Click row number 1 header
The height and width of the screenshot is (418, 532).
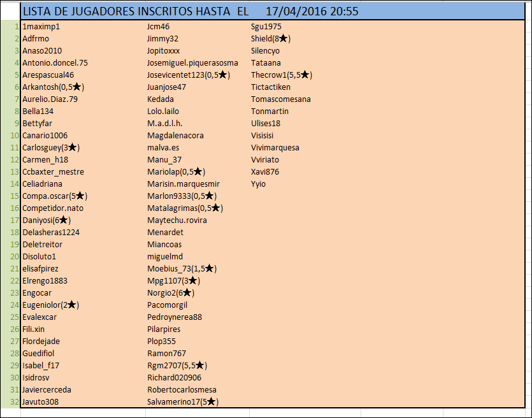pyautogui.click(x=15, y=27)
